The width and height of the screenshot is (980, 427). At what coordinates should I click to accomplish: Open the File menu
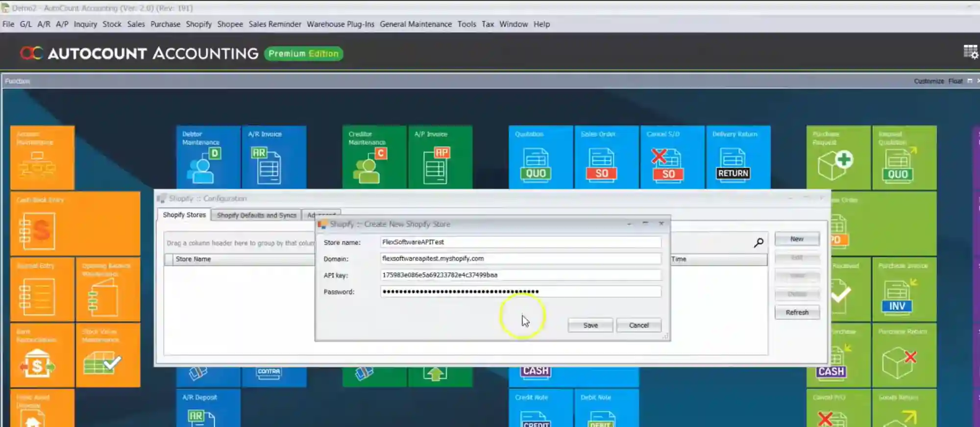(x=8, y=24)
